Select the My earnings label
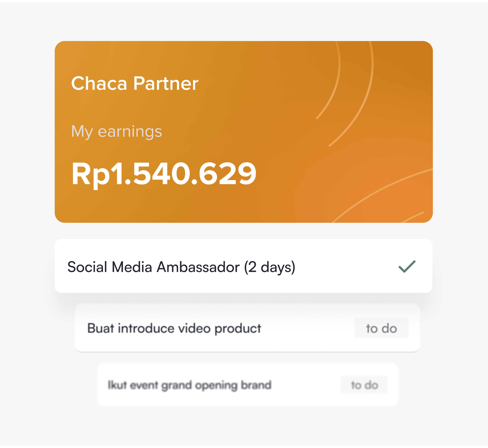This screenshot has height=448, width=488. (x=117, y=132)
